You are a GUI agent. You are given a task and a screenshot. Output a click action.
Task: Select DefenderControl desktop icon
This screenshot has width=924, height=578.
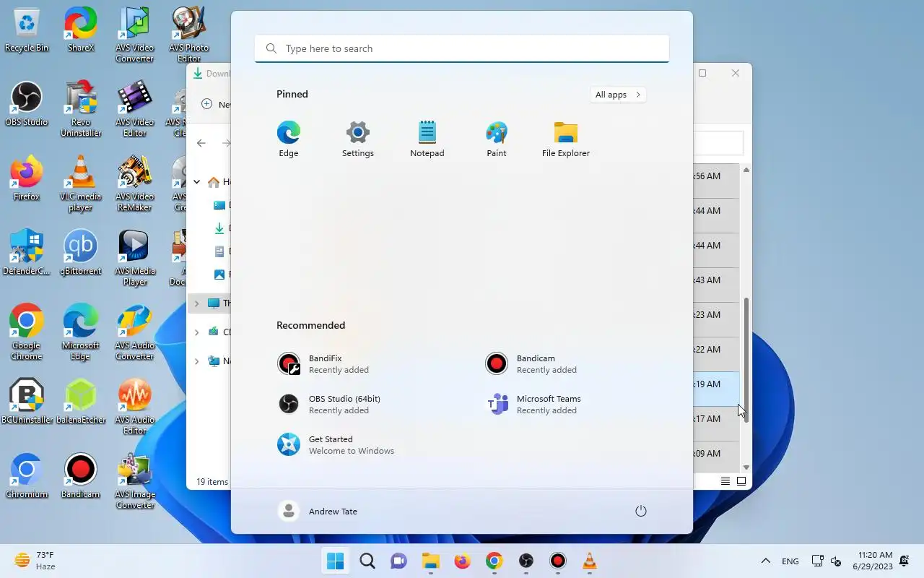(x=27, y=254)
